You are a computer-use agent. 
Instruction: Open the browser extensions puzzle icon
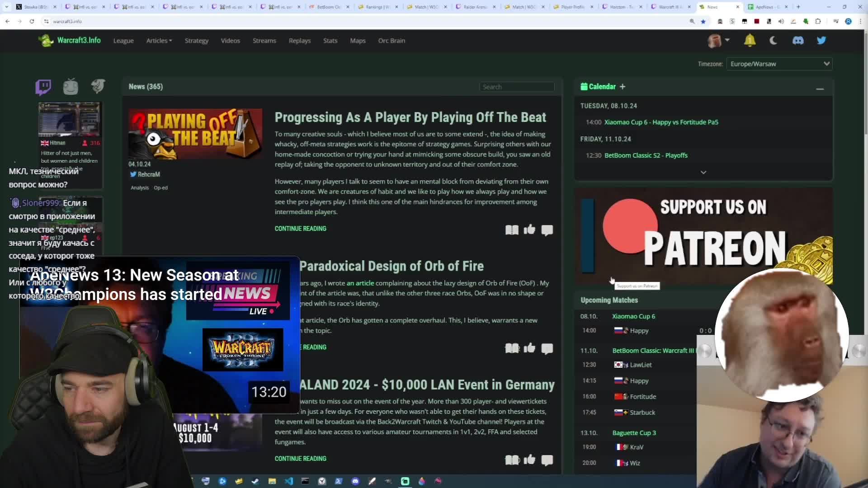point(818,21)
